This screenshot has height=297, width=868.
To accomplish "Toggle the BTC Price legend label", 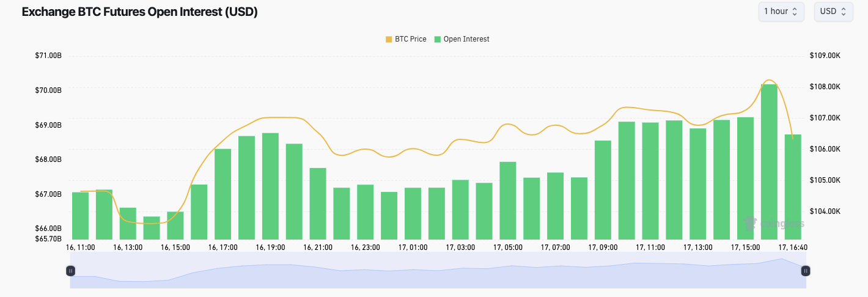I will point(410,39).
